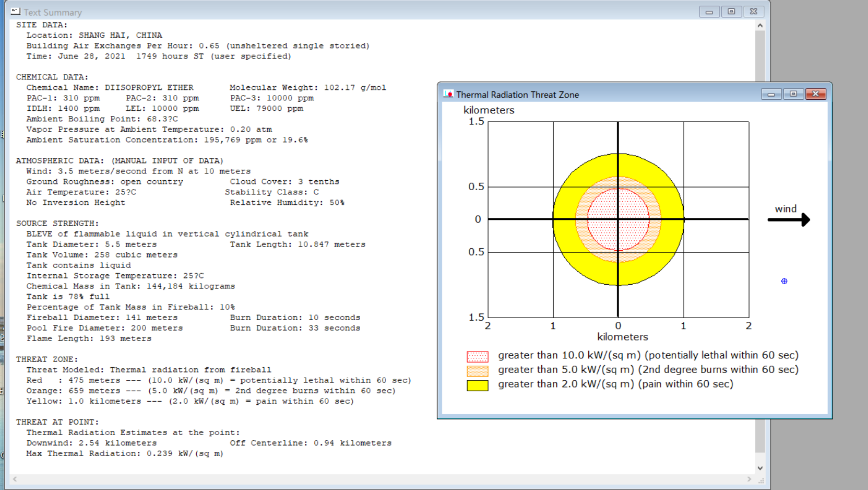The width and height of the screenshot is (868, 490).
Task: Click the 'PAC-3: 10000 ppm' value
Action: [272, 98]
